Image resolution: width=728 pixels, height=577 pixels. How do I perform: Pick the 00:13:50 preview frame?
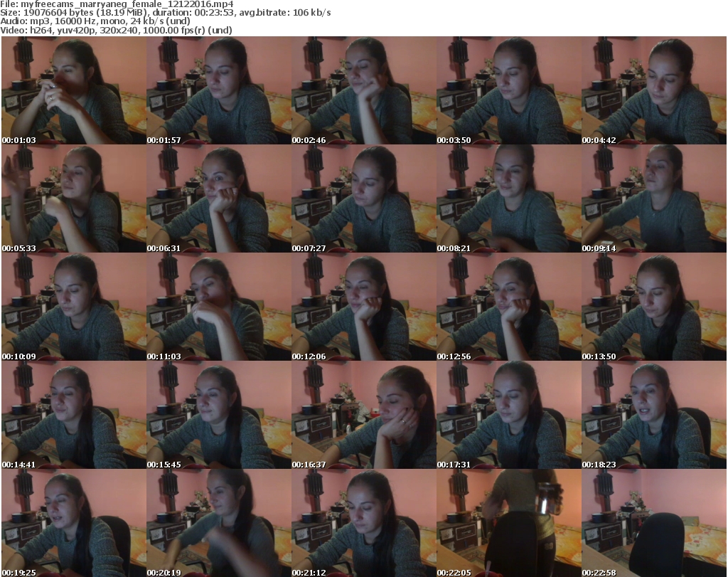tap(654, 307)
